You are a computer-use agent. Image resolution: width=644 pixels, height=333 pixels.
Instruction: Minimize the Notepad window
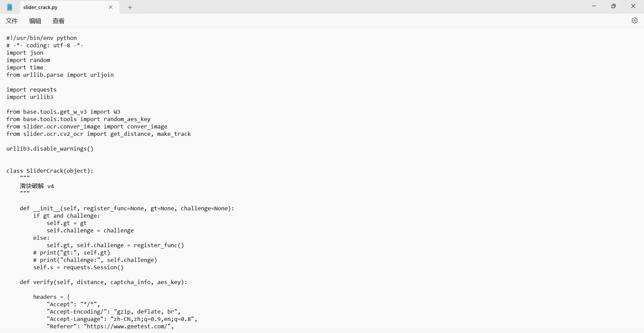594,6
